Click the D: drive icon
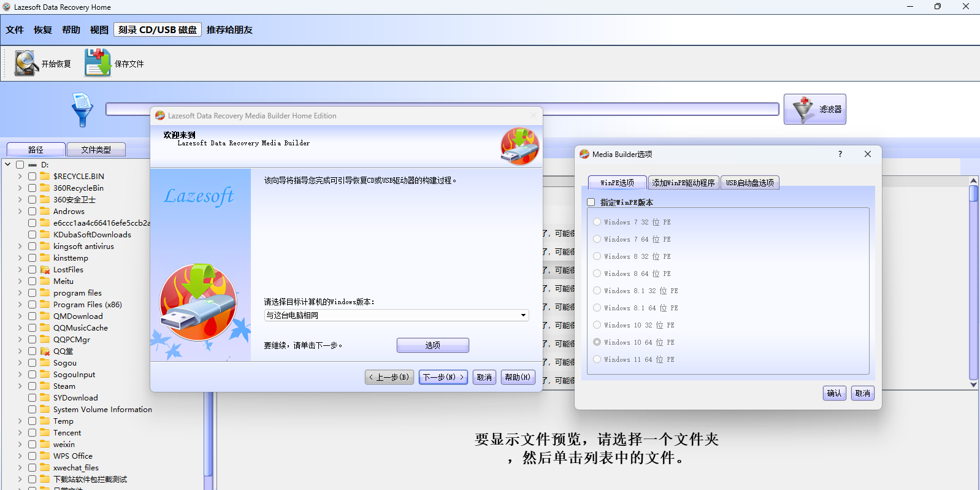The image size is (980, 490). tap(33, 165)
